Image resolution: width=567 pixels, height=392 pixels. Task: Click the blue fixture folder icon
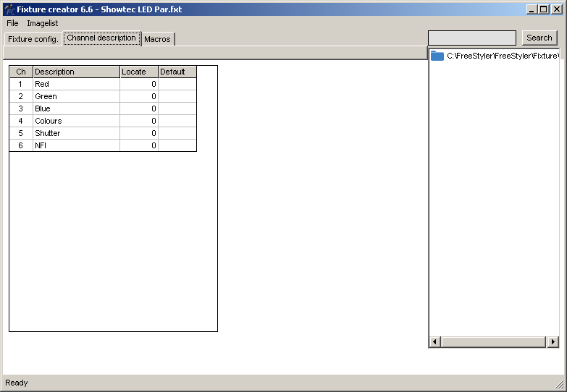pyautogui.click(x=437, y=56)
